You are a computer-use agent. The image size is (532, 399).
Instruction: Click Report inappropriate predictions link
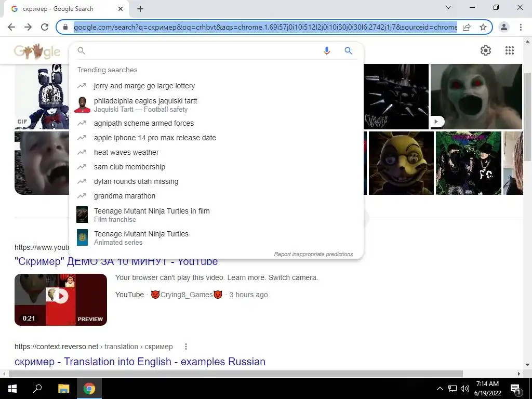click(313, 254)
